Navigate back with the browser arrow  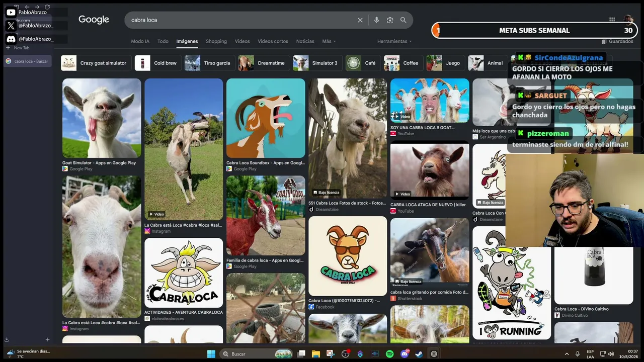pyautogui.click(x=27, y=7)
